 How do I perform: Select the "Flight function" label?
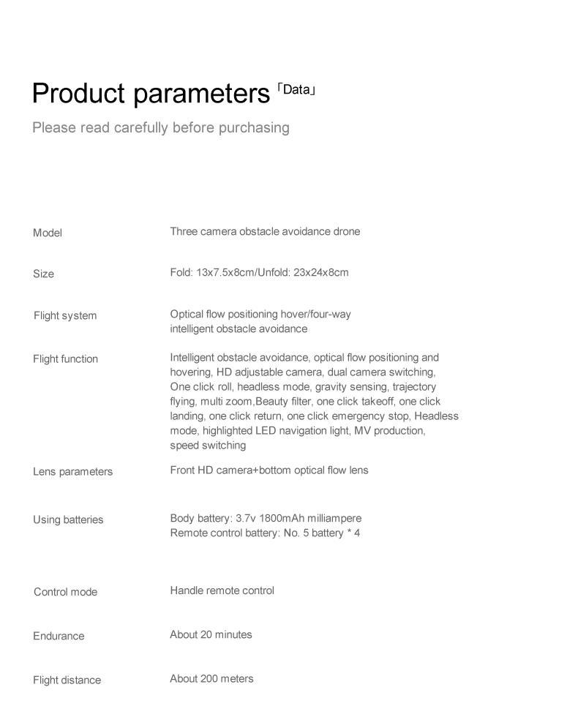[x=66, y=359]
